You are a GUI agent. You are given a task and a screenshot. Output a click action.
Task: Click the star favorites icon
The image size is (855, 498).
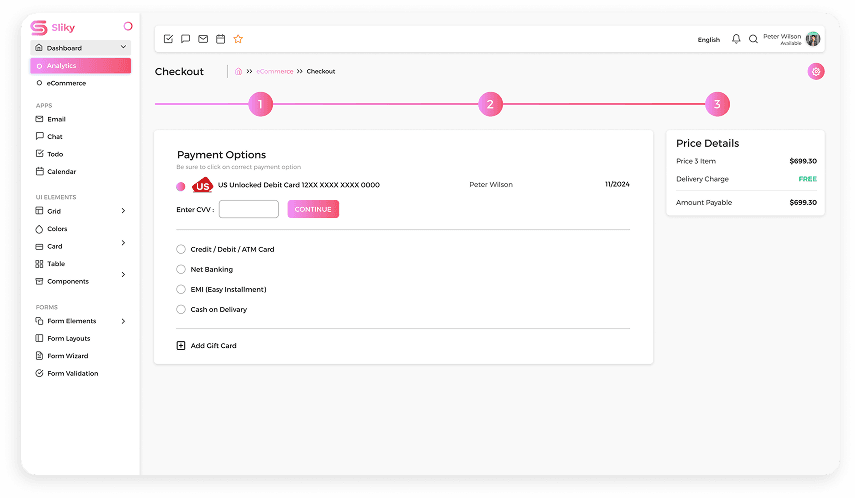(238, 39)
